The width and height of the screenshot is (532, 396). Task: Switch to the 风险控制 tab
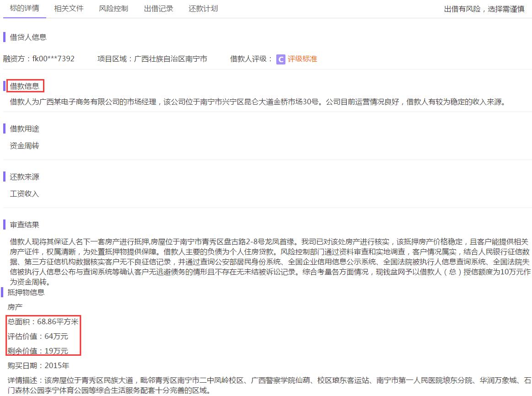tap(113, 8)
